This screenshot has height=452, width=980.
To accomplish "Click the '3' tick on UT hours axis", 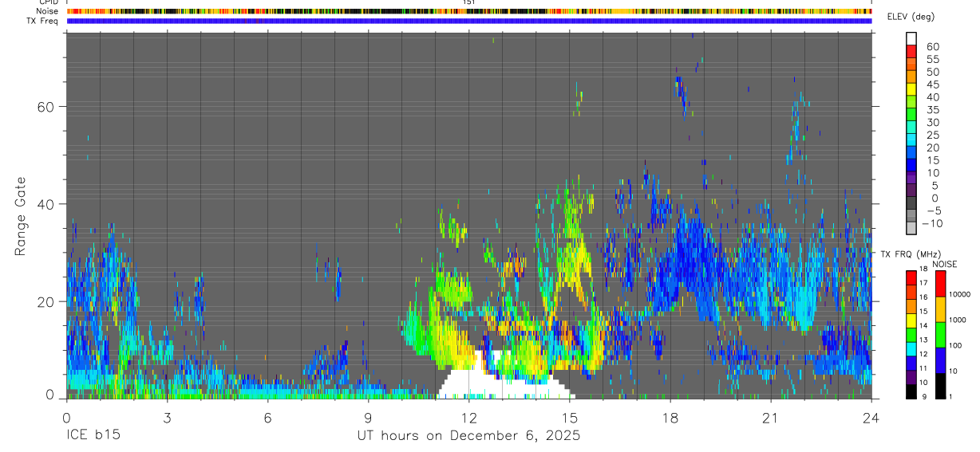I will (167, 417).
